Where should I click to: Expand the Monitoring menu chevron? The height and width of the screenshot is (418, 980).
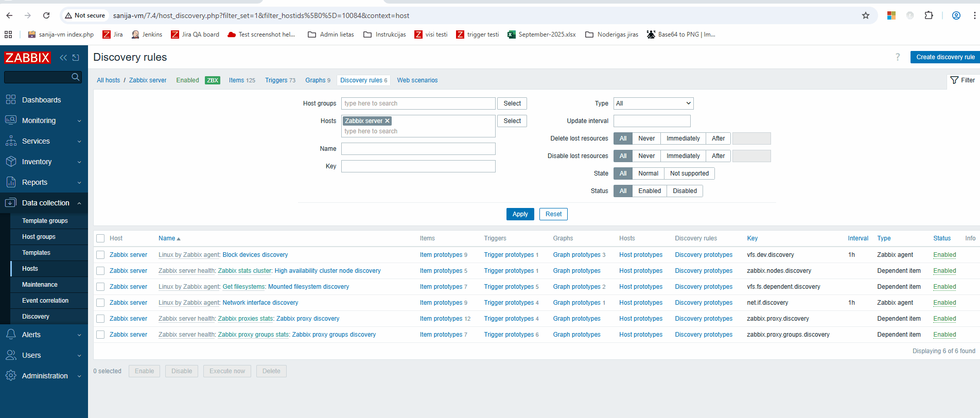79,121
